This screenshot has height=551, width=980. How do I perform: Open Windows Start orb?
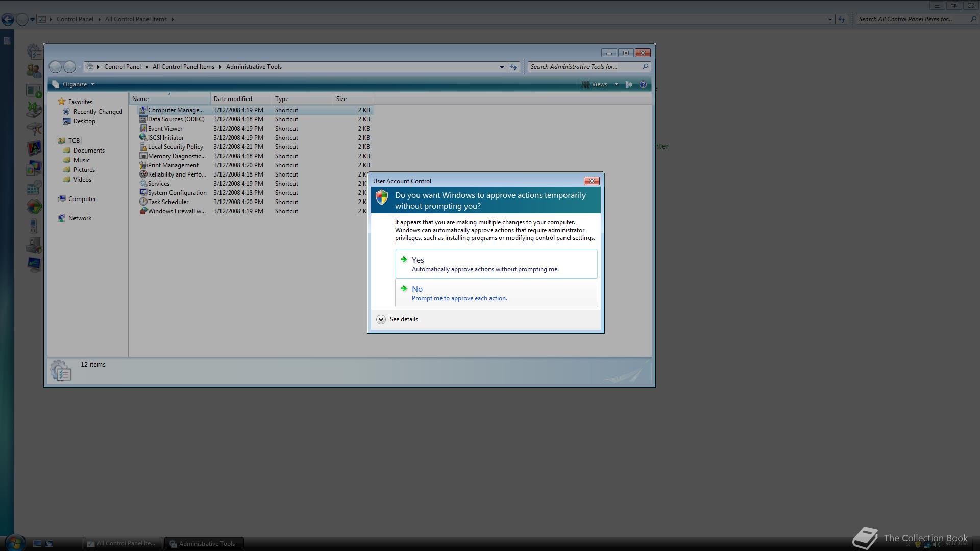(14, 543)
